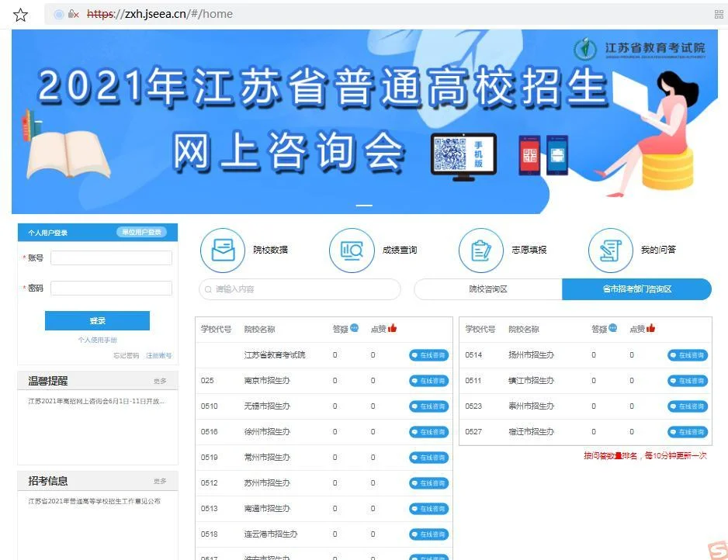Click the red phone icon on banner
The width and height of the screenshot is (728, 560).
529,155
